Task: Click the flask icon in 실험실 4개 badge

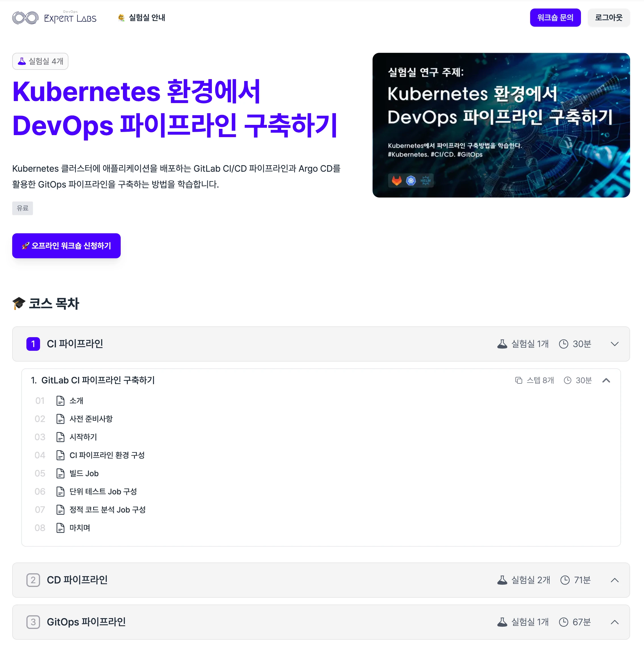Action: 22,61
